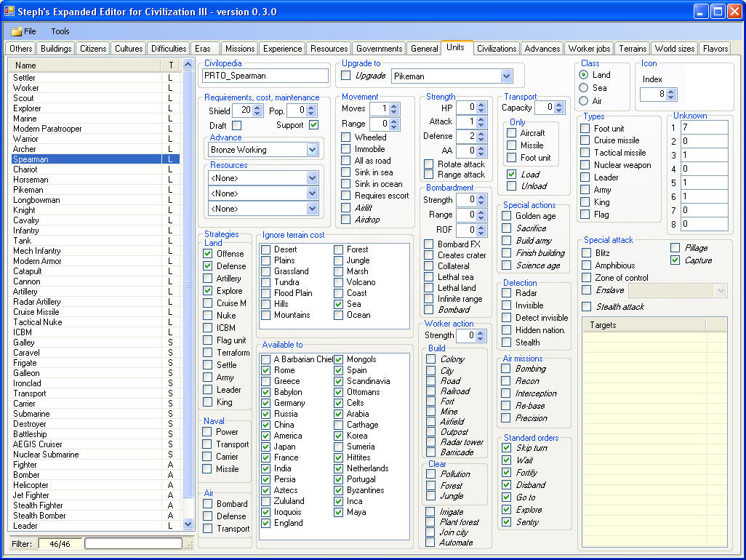Switch to the Governments tab
Viewport: 746px width, 560px height.
[x=380, y=49]
